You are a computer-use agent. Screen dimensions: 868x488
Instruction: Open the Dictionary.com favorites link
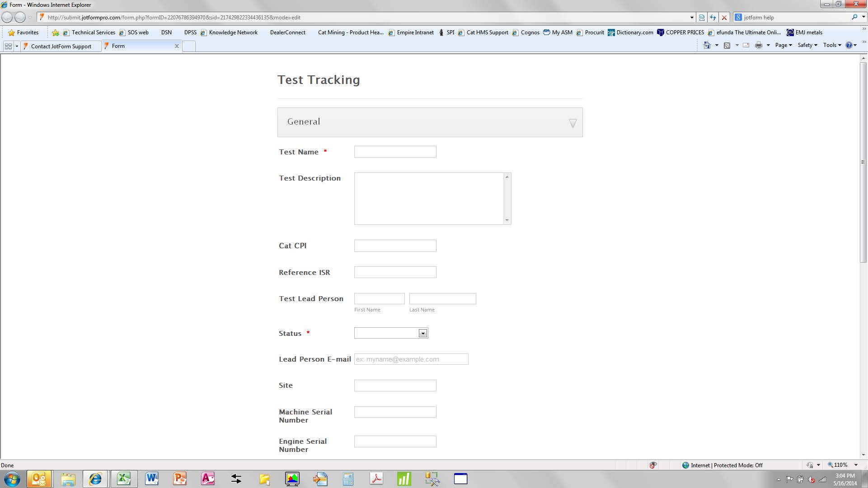(x=630, y=33)
